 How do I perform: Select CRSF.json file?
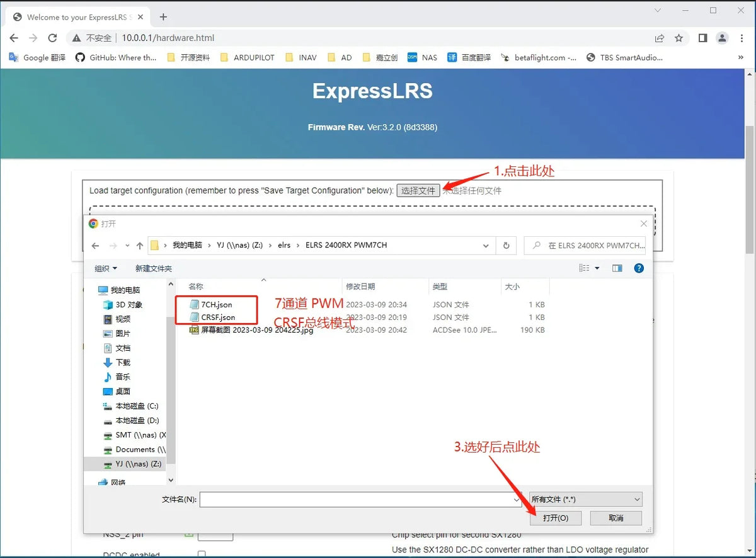(212, 317)
